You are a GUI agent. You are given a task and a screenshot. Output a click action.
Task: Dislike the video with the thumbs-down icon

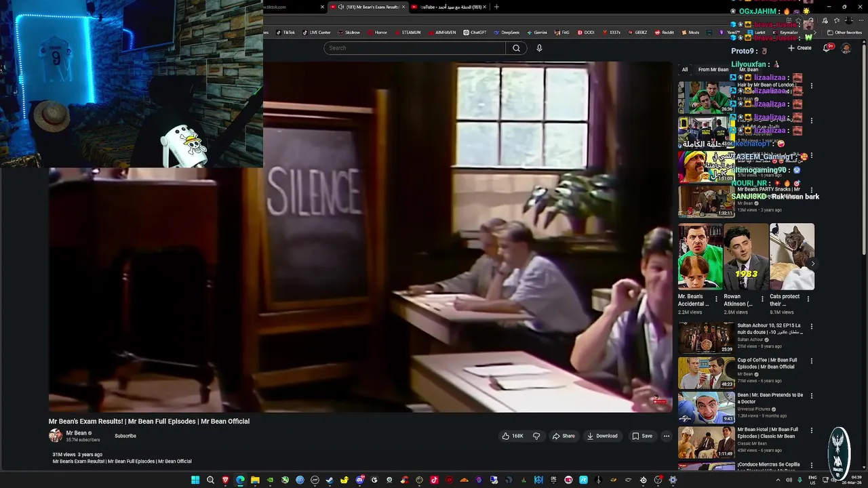coord(536,436)
